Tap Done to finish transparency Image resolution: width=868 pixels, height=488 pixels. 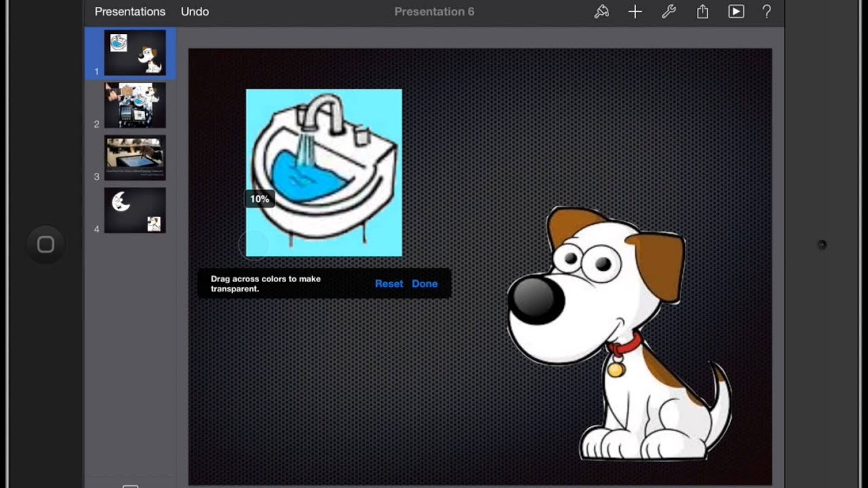pyautogui.click(x=425, y=284)
